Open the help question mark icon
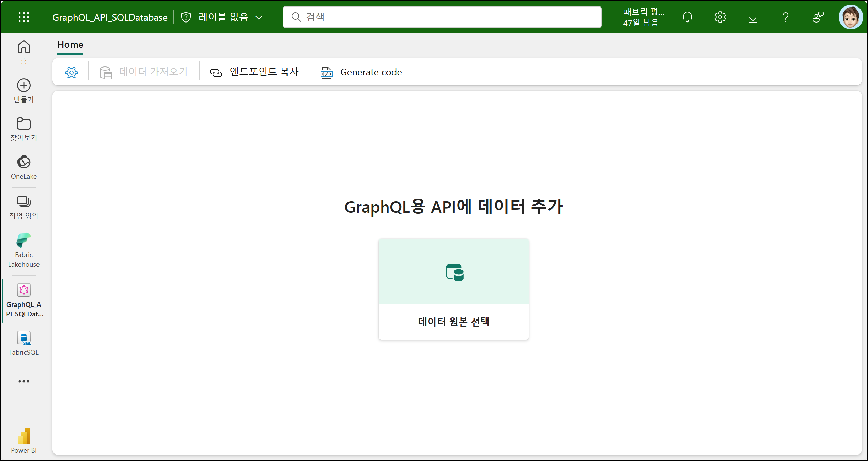 (x=785, y=17)
